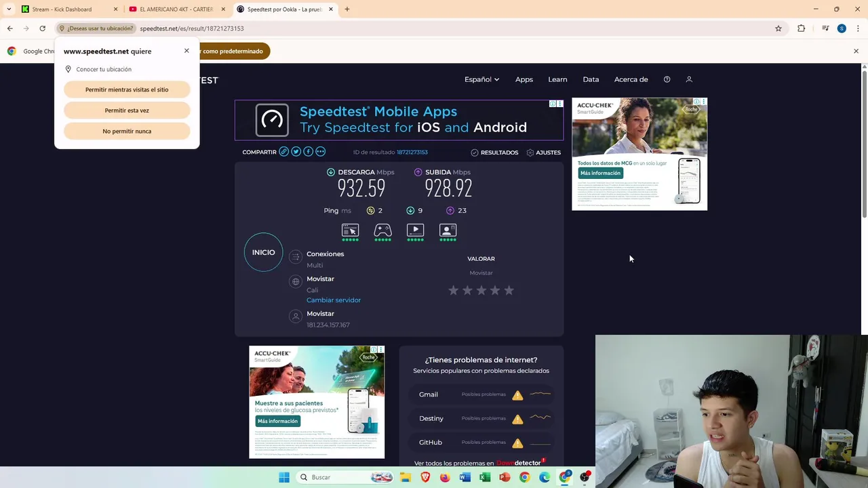Image resolution: width=868 pixels, height=488 pixels.
Task: Open File Explorer from the taskbar
Action: tap(406, 477)
